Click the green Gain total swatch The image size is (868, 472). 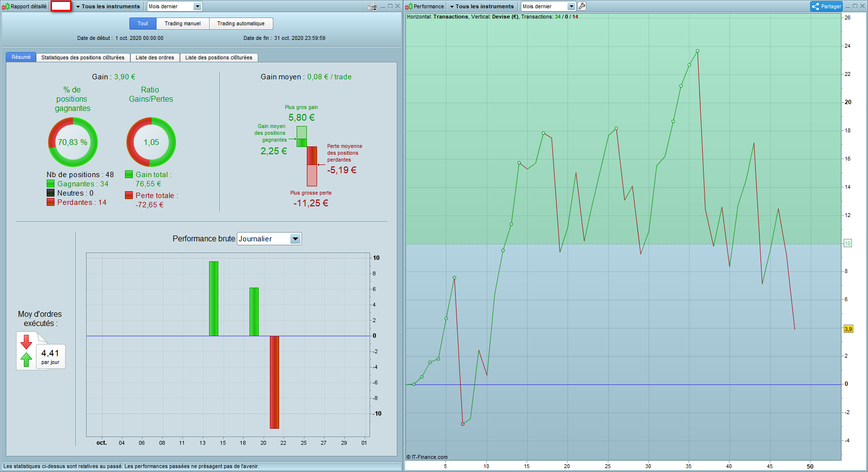129,174
